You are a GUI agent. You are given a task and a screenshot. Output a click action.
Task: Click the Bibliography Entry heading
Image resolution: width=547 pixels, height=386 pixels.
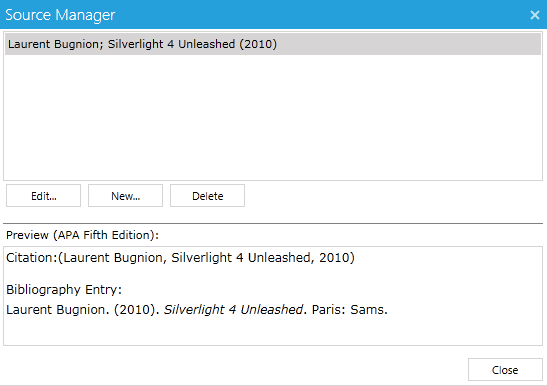(64, 290)
